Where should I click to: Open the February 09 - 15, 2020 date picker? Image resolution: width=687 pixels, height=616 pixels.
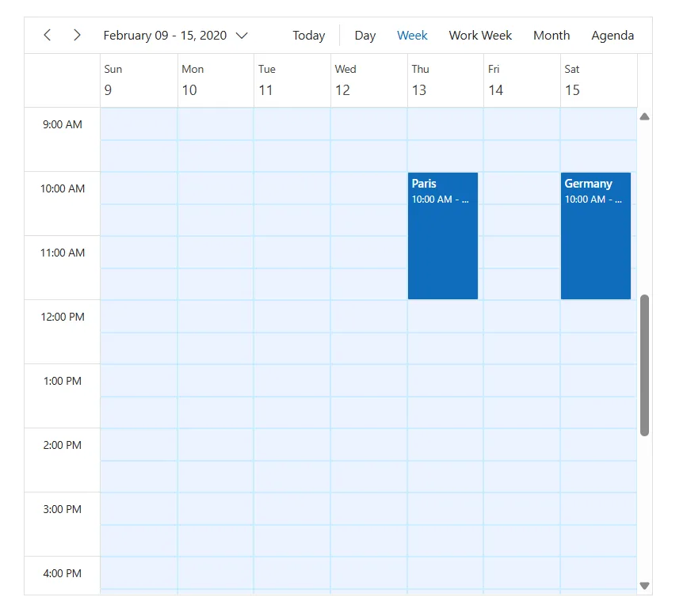coord(176,36)
